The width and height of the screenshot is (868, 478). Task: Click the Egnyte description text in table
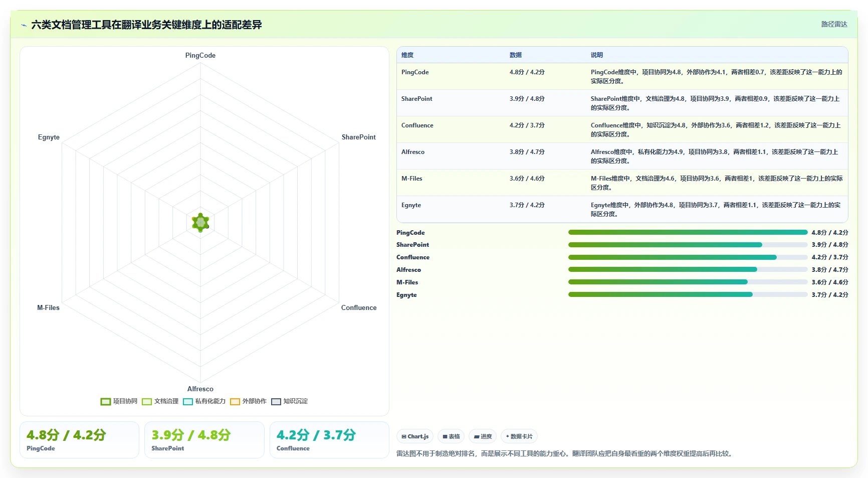click(x=716, y=209)
